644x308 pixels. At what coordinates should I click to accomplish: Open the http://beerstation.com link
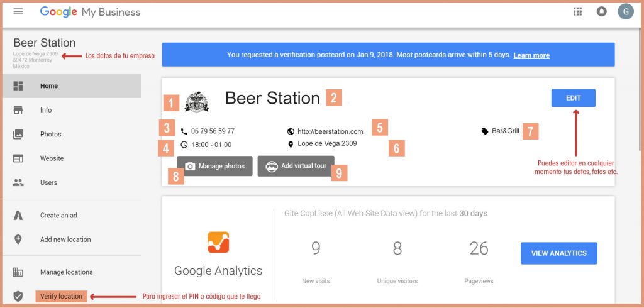pos(330,131)
